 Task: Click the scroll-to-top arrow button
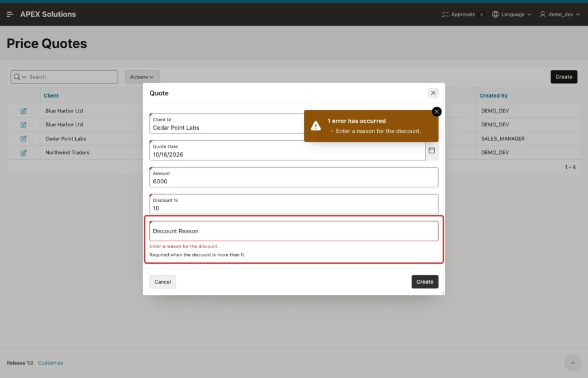pos(572,363)
